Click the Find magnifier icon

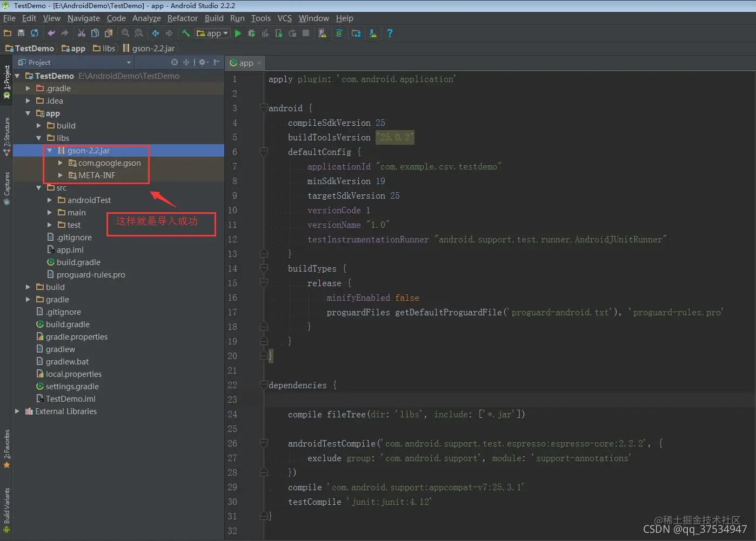point(125,33)
